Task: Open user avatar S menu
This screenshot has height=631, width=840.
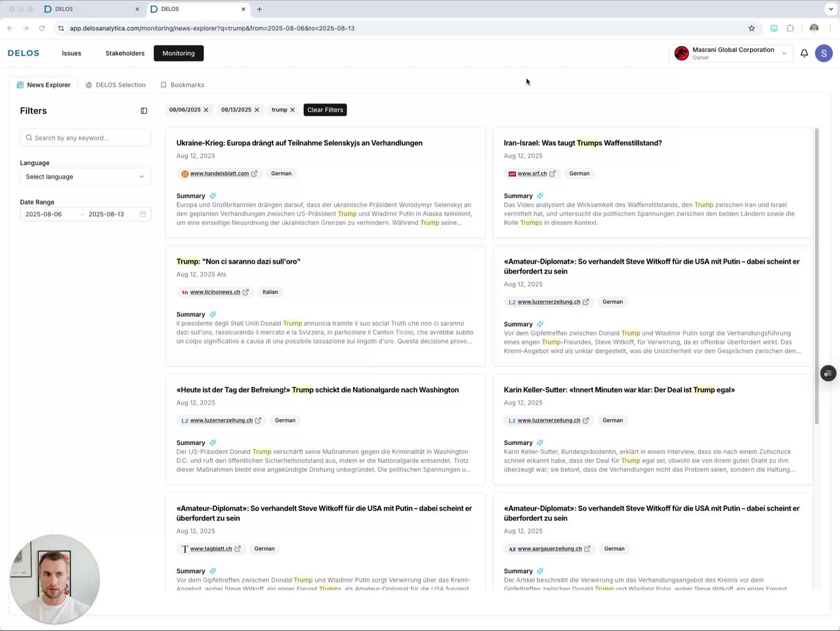Action: (824, 53)
